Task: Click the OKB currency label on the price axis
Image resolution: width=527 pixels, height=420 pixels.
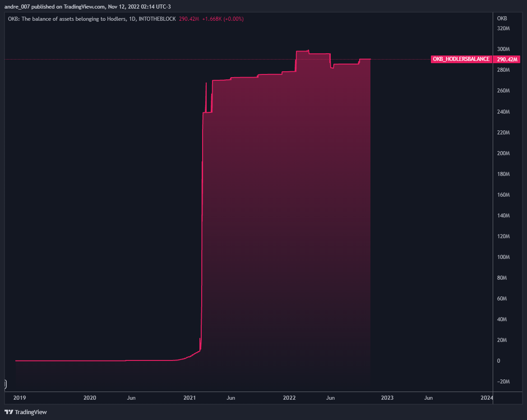Action: click(x=502, y=18)
